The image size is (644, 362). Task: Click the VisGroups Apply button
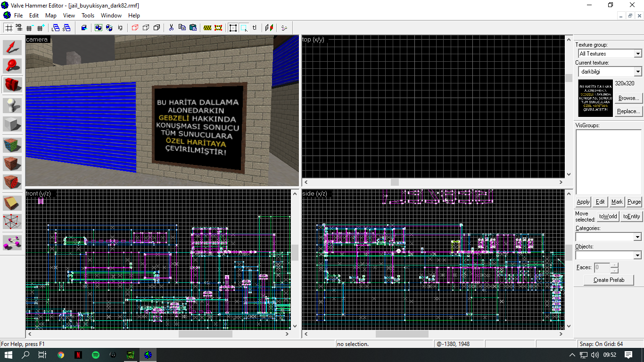click(x=583, y=202)
